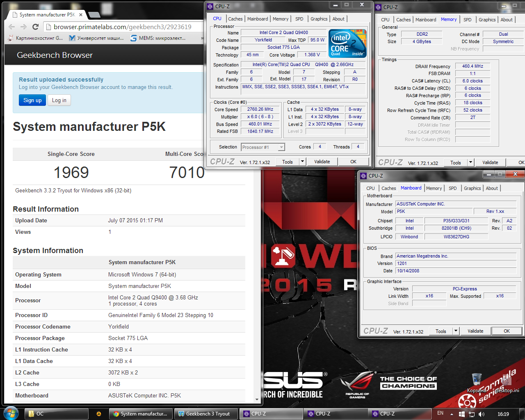The width and height of the screenshot is (525, 420).
Task: Select the 7010 multi-core score
Action: (x=187, y=172)
